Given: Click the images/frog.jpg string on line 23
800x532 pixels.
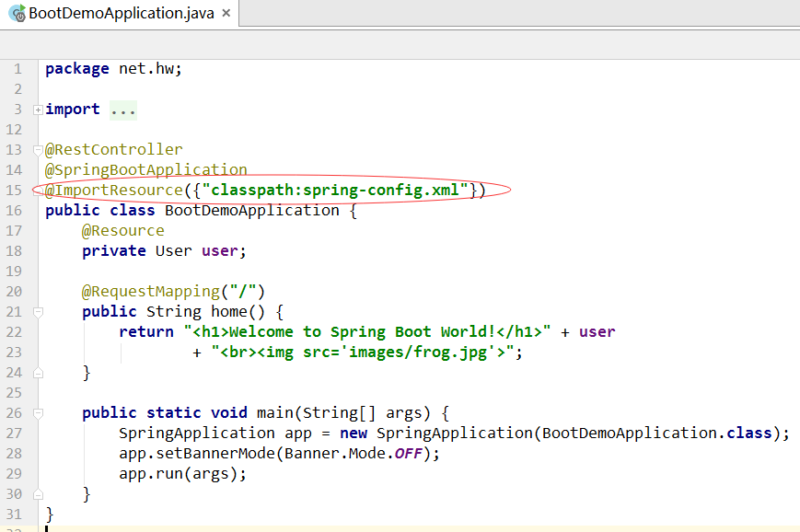Looking at the screenshot, I should (x=418, y=353).
